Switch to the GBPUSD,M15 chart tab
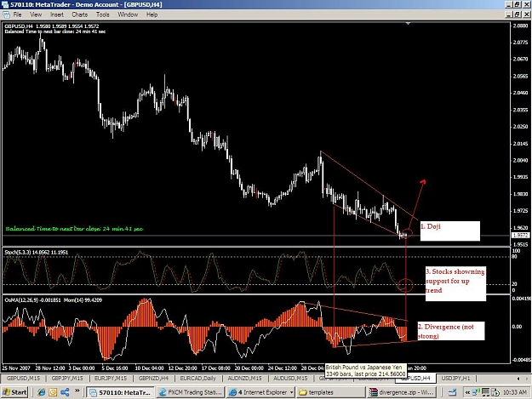This screenshot has height=399, width=532. click(23, 378)
